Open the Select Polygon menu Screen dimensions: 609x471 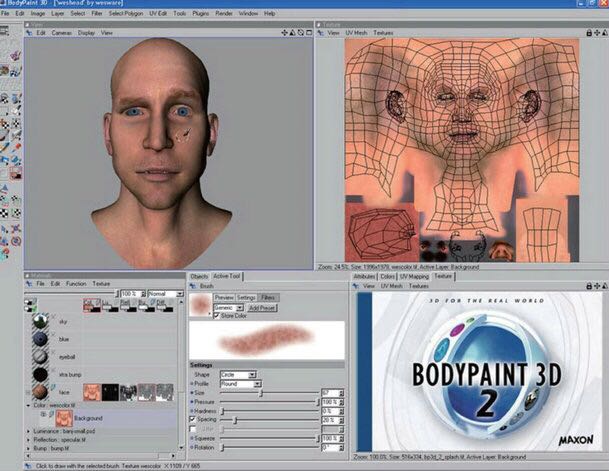point(125,13)
